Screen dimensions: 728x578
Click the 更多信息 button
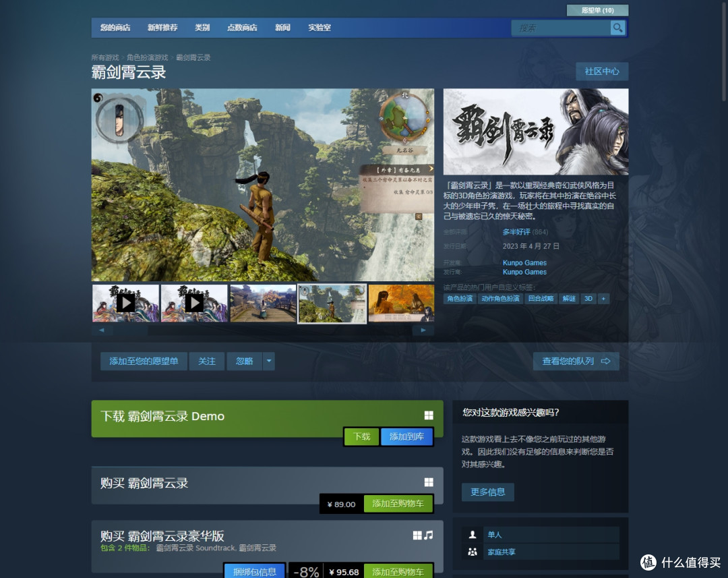[x=487, y=492]
